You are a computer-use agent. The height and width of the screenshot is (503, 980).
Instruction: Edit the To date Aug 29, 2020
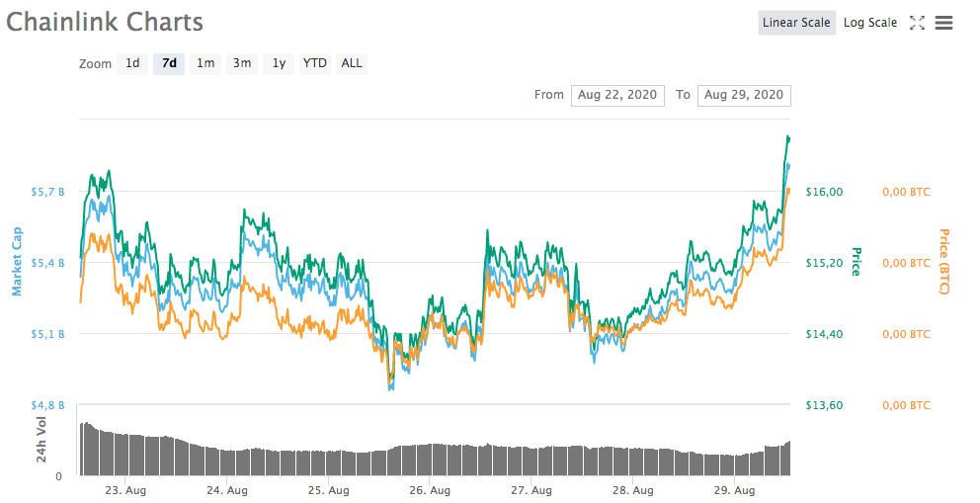[x=744, y=95]
